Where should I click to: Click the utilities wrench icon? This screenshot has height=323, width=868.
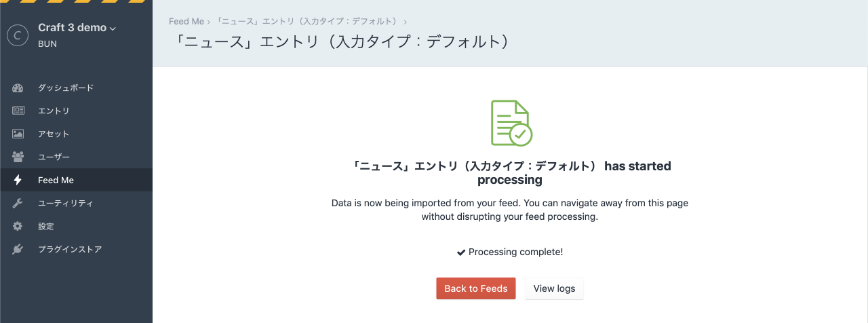(18, 204)
